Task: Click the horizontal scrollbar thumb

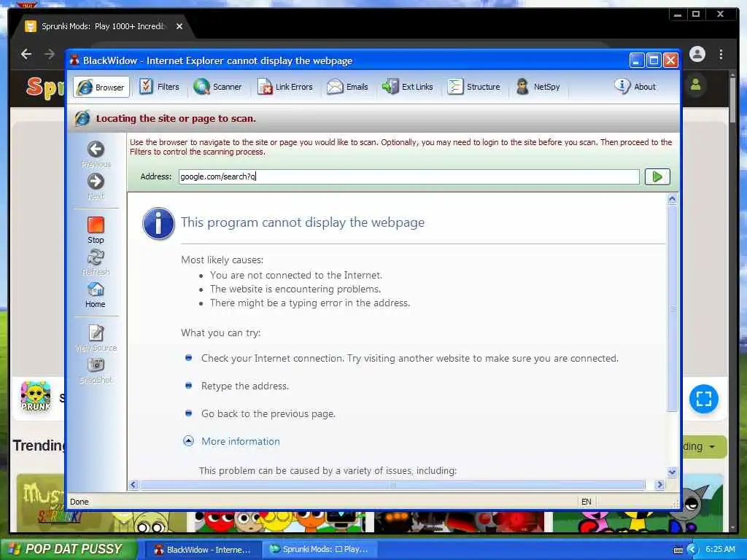Action: click(x=392, y=485)
